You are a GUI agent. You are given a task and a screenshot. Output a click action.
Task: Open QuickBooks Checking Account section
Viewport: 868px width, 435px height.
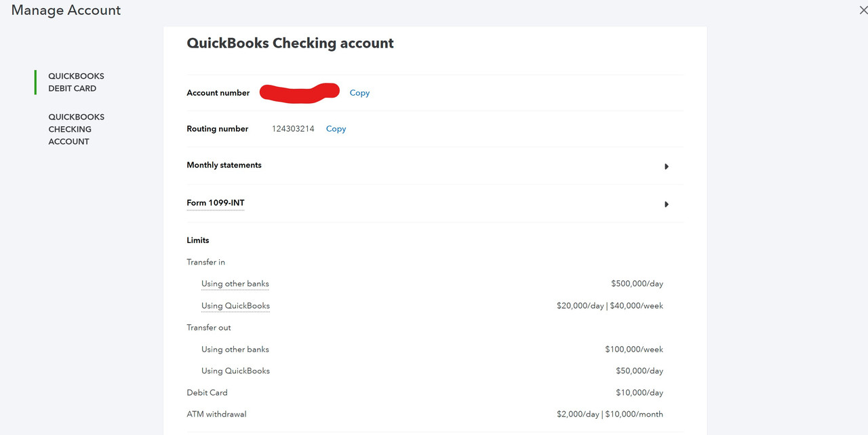click(x=76, y=129)
